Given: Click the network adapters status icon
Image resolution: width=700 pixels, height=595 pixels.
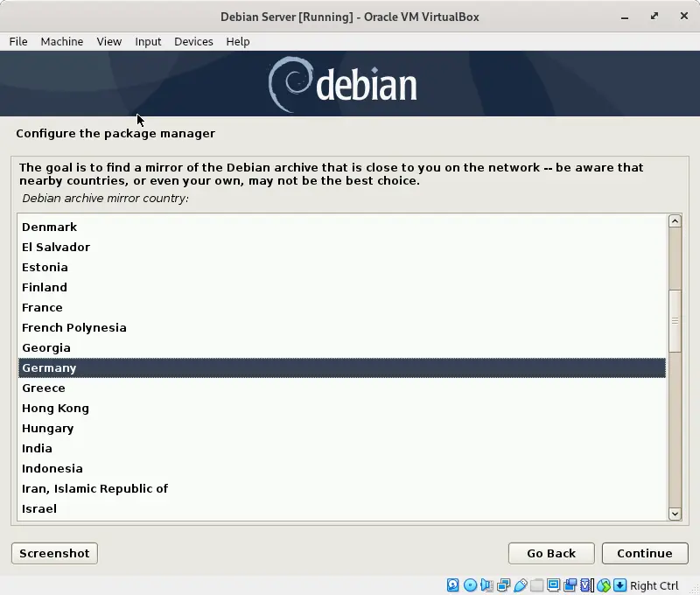Looking at the screenshot, I should pos(504,584).
